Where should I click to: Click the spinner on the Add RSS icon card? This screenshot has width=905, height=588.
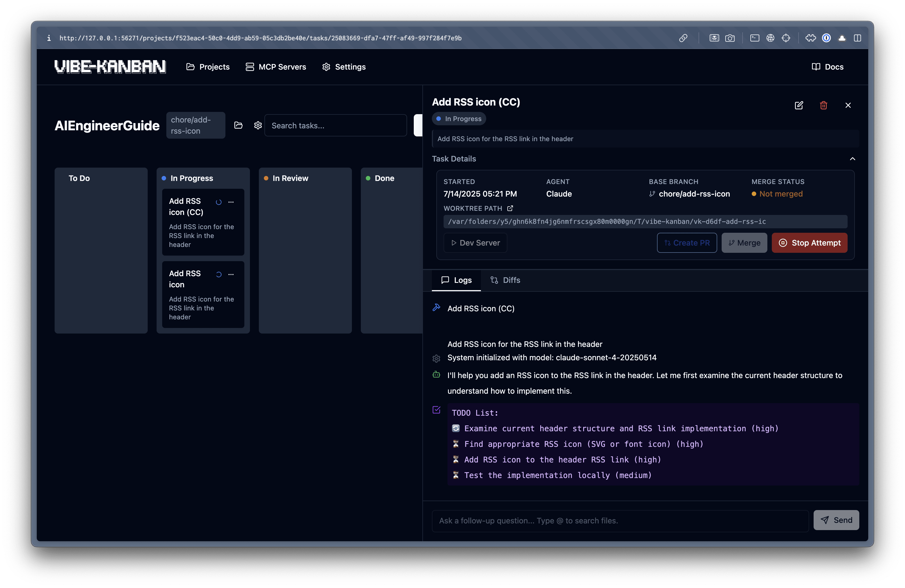pos(219,274)
